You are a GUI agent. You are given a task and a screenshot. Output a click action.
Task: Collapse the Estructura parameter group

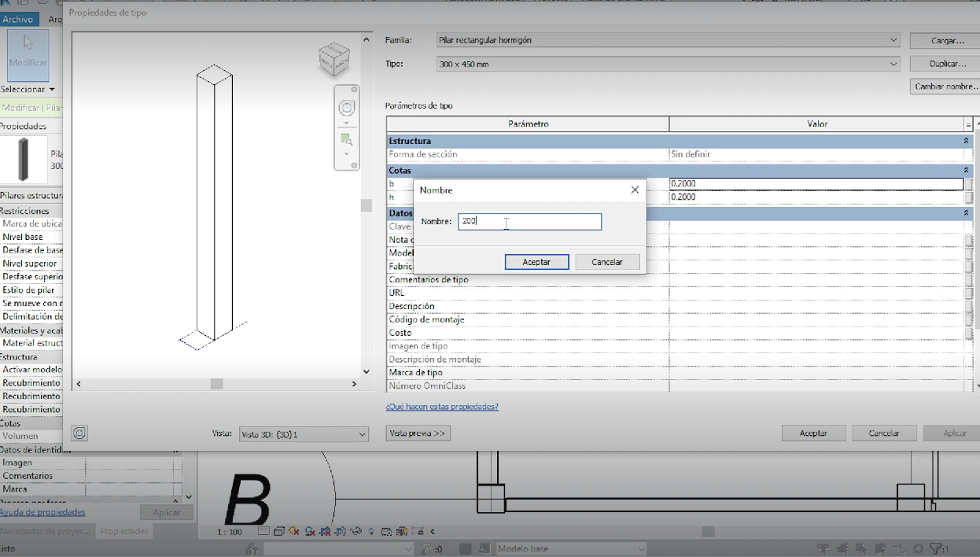click(966, 141)
